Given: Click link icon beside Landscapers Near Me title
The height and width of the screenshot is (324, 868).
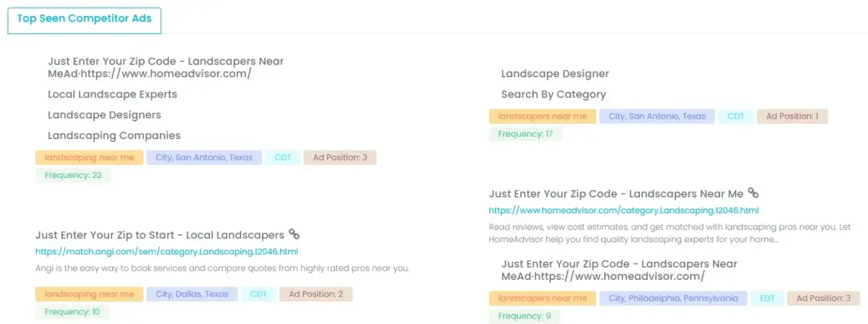Looking at the screenshot, I should [x=753, y=193].
